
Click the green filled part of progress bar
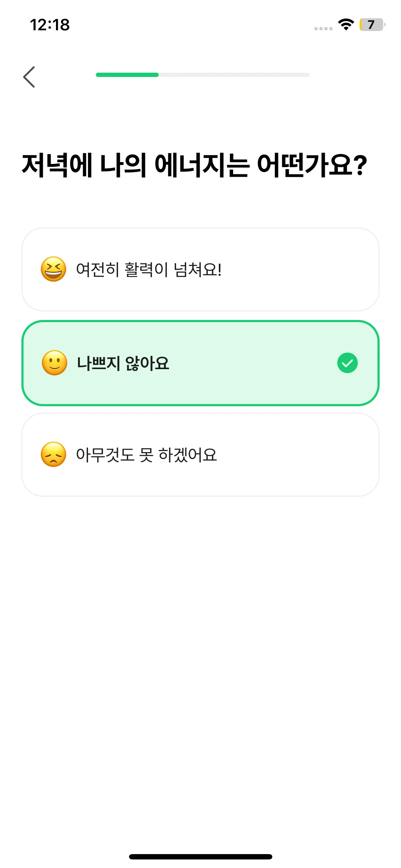pos(127,75)
